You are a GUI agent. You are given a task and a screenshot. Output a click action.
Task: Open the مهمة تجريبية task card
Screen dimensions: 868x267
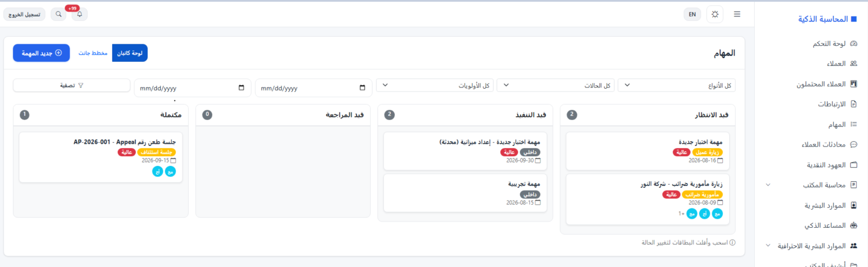click(465, 193)
